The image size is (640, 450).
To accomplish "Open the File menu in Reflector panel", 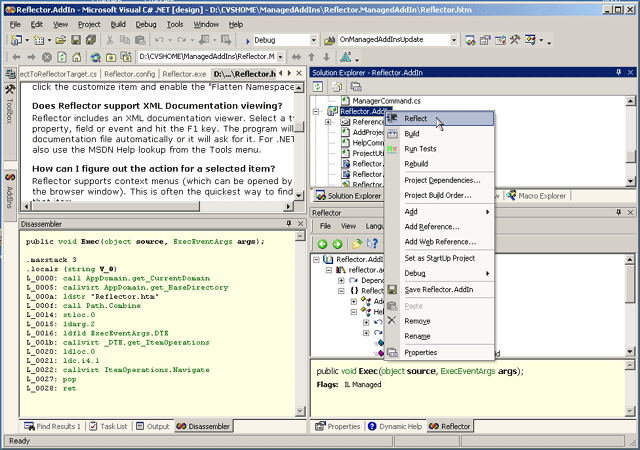I will coord(325,226).
